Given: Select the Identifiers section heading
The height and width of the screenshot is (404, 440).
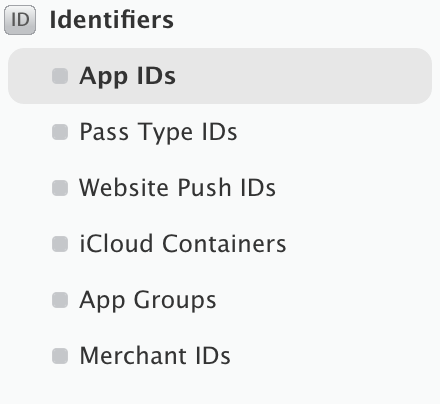Looking at the screenshot, I should pos(112,20).
